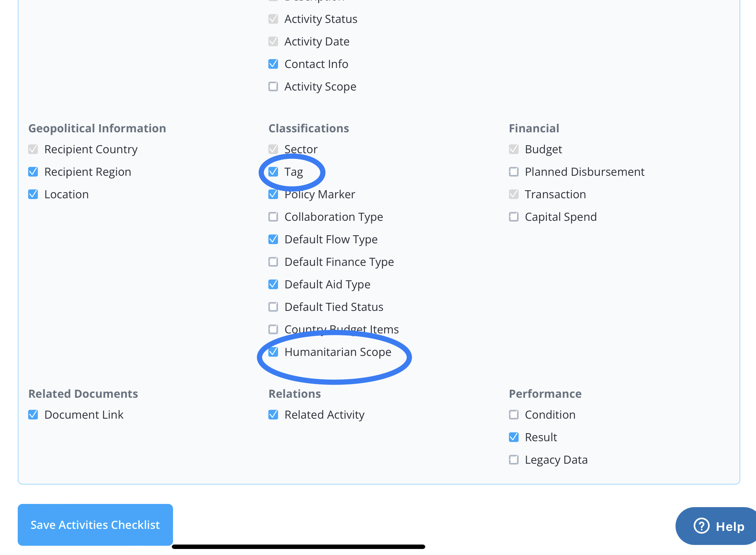Check the Collaboration Type checkbox
The width and height of the screenshot is (756, 555).
tap(273, 217)
